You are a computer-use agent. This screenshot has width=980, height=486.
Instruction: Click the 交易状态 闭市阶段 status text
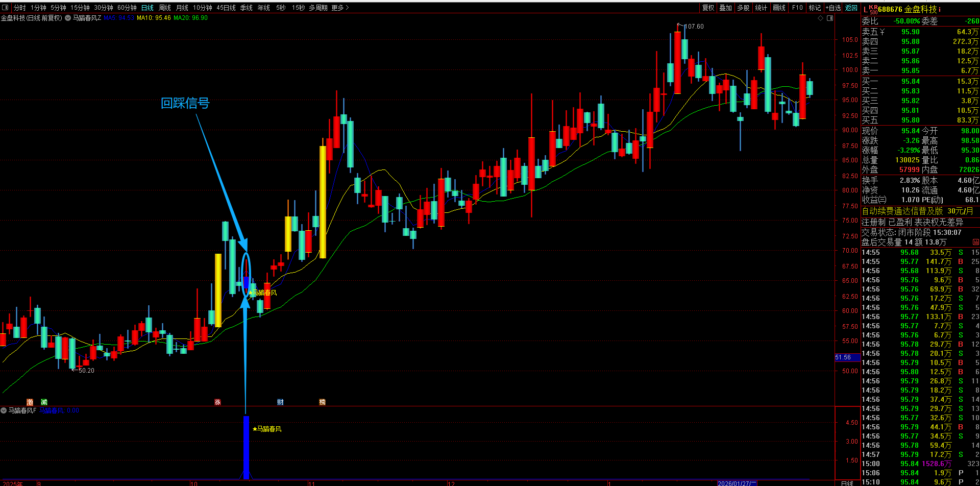(x=912, y=233)
